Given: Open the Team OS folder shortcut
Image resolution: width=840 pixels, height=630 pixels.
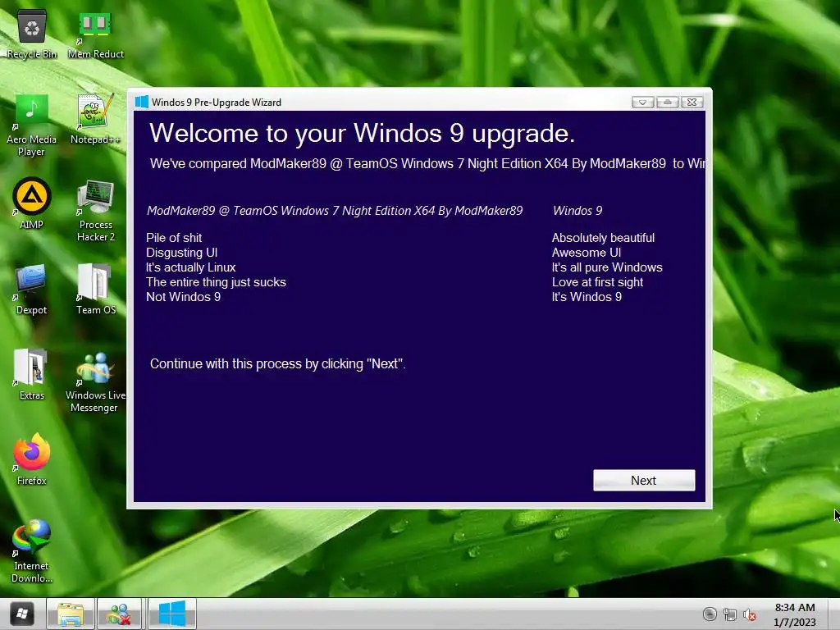Looking at the screenshot, I should coord(95,290).
